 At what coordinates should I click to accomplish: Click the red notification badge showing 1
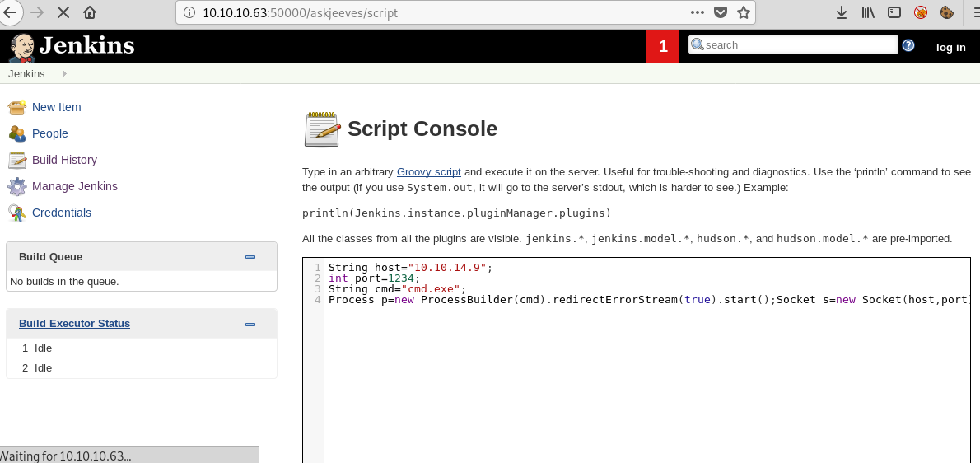point(662,46)
